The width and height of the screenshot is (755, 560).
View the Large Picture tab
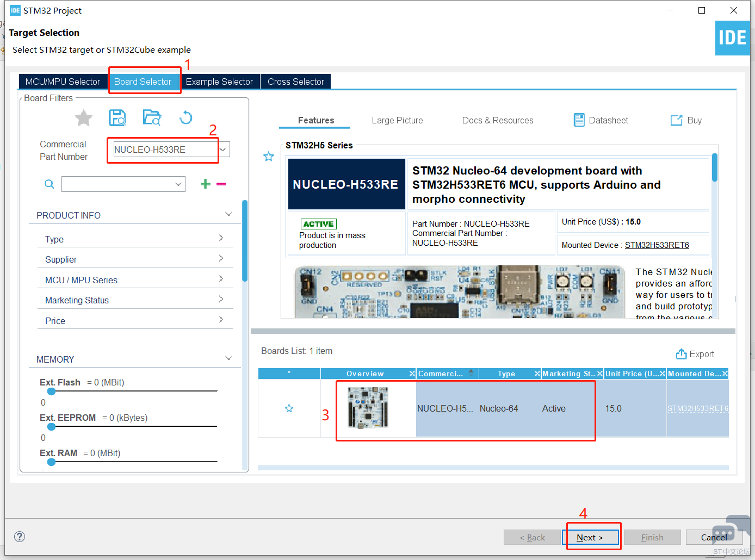point(398,120)
